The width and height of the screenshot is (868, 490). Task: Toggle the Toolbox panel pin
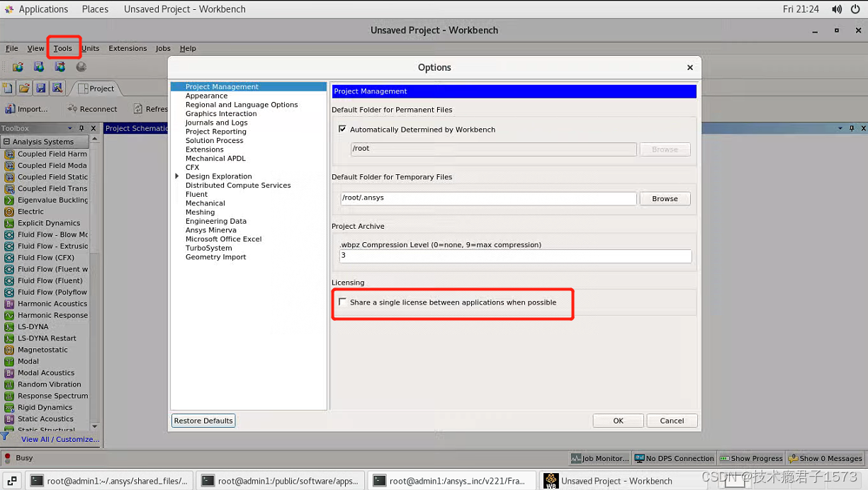[x=81, y=129]
